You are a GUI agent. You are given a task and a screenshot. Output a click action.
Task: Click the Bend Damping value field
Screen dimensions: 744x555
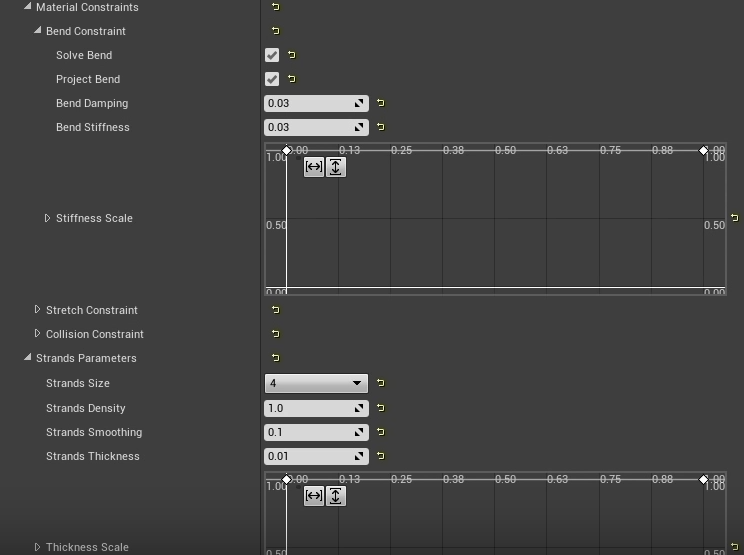[x=316, y=103]
